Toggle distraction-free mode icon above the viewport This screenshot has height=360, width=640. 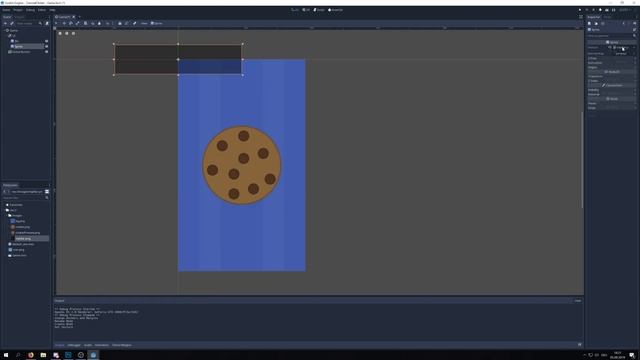(581, 17)
